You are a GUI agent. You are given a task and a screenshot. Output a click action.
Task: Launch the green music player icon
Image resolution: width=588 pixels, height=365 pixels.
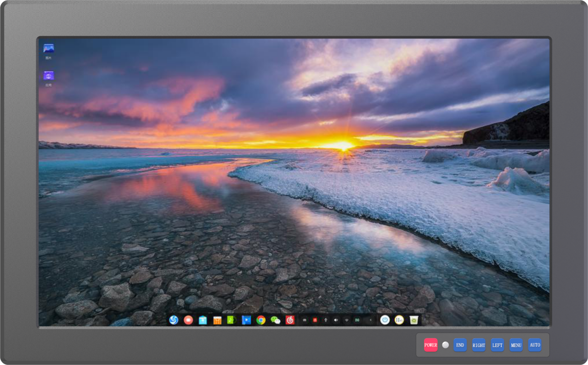click(232, 320)
